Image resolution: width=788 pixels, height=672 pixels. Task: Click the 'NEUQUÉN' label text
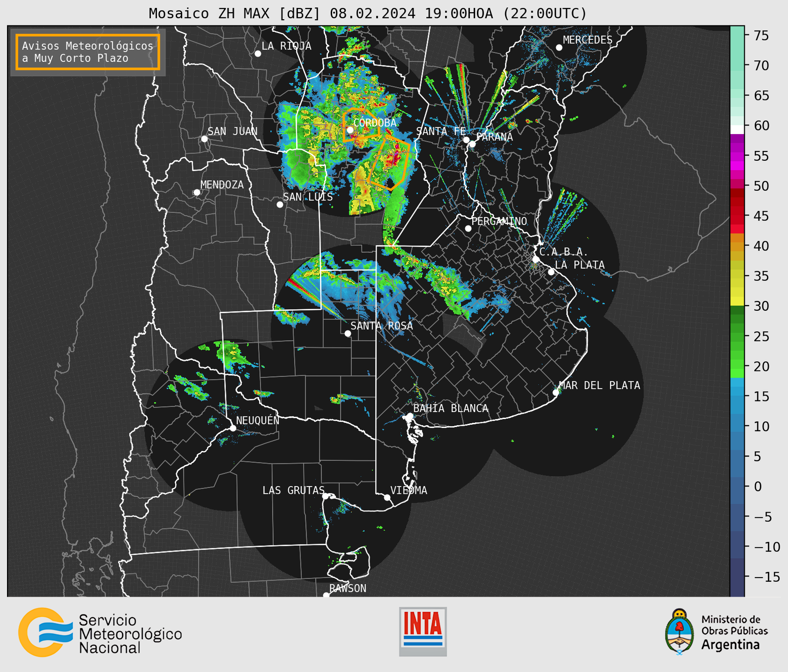click(x=258, y=420)
